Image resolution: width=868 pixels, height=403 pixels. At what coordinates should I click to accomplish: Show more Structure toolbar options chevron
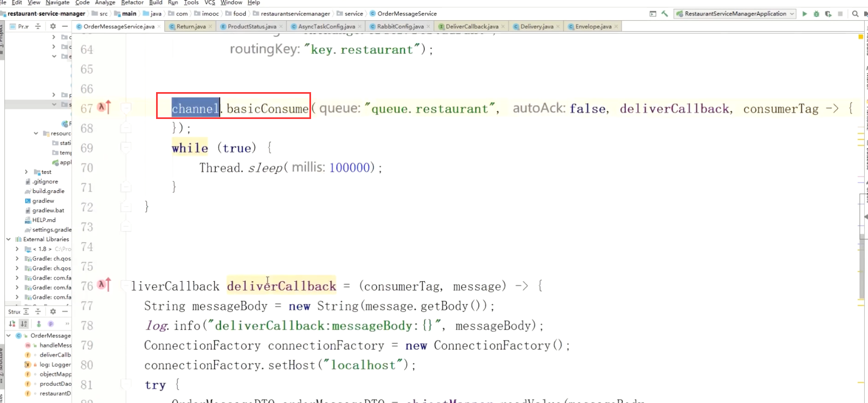point(67,323)
